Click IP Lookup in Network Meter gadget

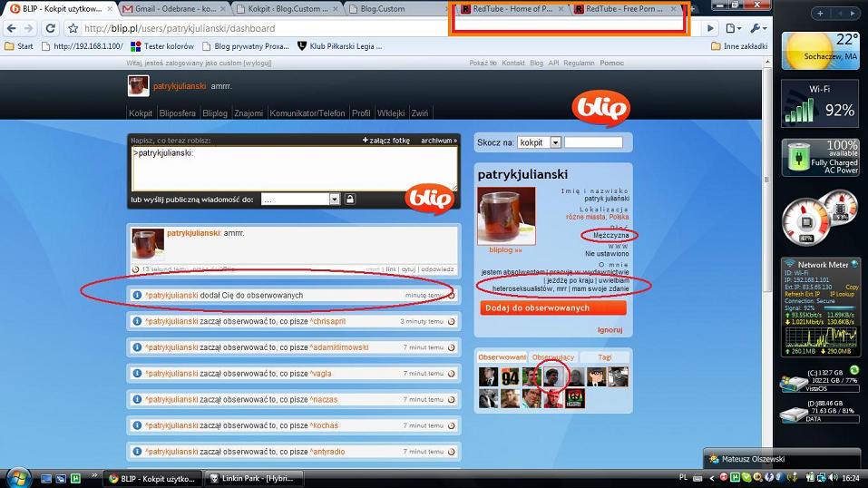pyautogui.click(x=842, y=294)
